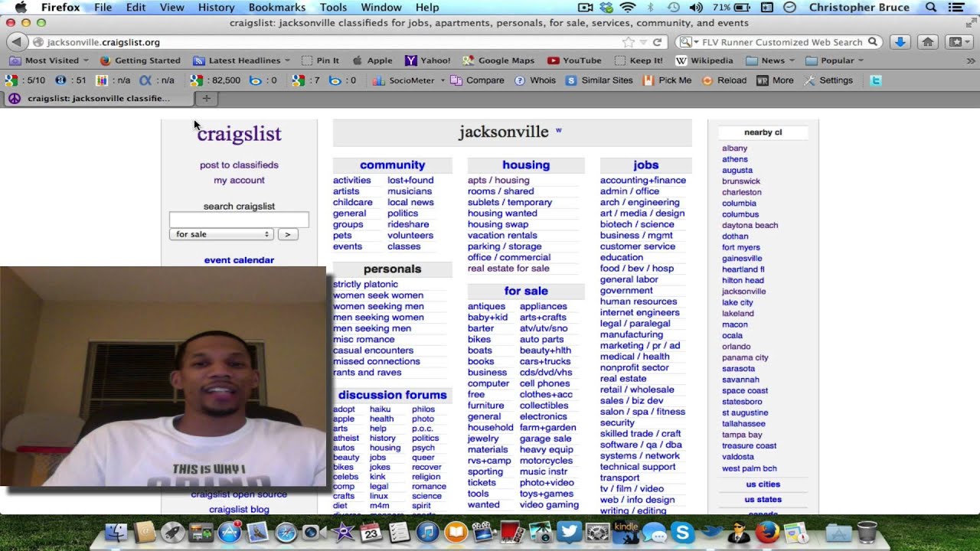Screen dimensions: 980x551
Task: Open the Downloads arrow icon
Action: pos(900,42)
